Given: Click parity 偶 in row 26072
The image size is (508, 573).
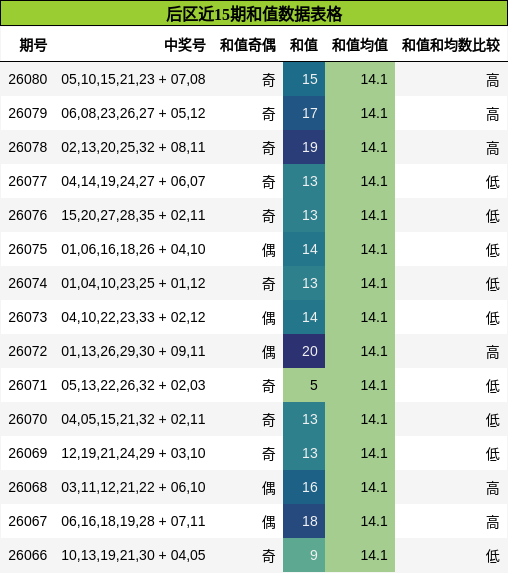Looking at the screenshot, I should [x=269, y=352].
